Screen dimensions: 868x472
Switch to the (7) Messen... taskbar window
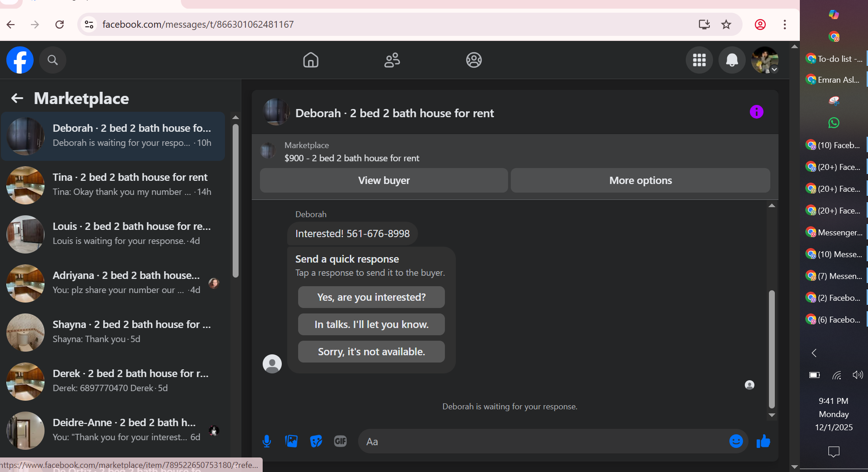click(x=835, y=276)
